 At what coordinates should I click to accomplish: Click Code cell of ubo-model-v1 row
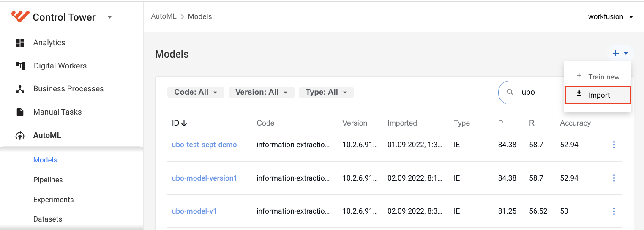coord(293,211)
